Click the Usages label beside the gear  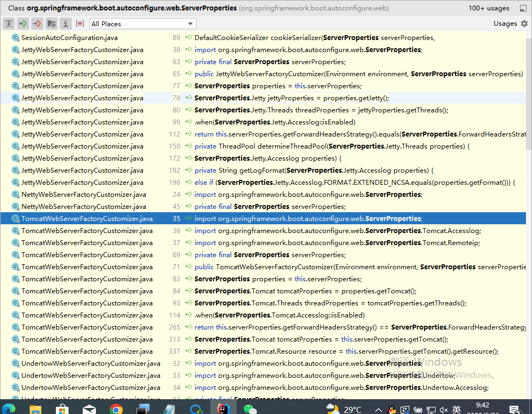(505, 24)
